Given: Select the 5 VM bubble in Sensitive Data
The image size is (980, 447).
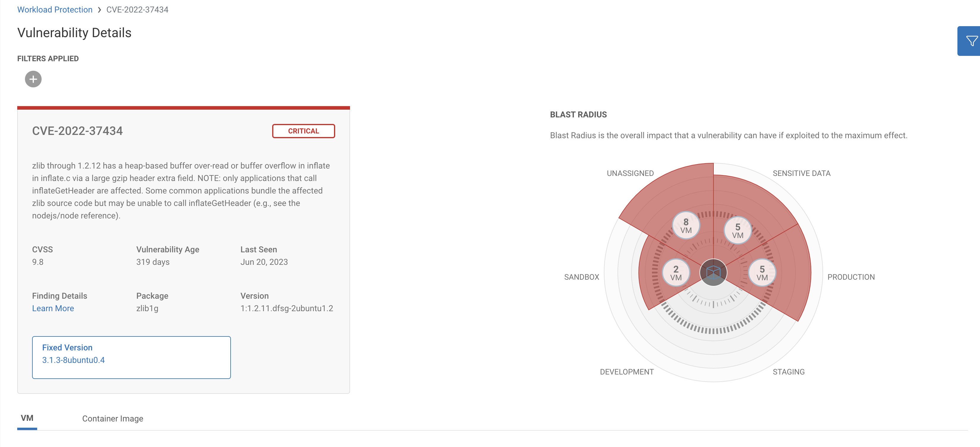Looking at the screenshot, I should click(x=738, y=231).
